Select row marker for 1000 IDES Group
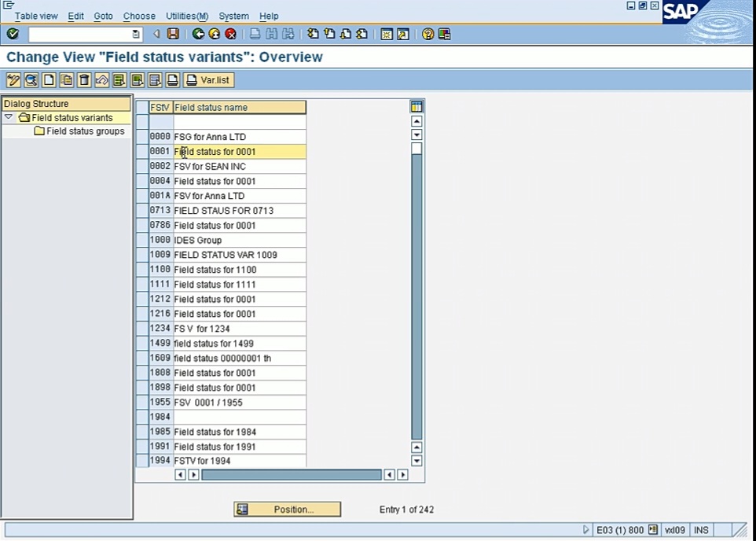Screen dimensions: 756x541 tap(142, 240)
